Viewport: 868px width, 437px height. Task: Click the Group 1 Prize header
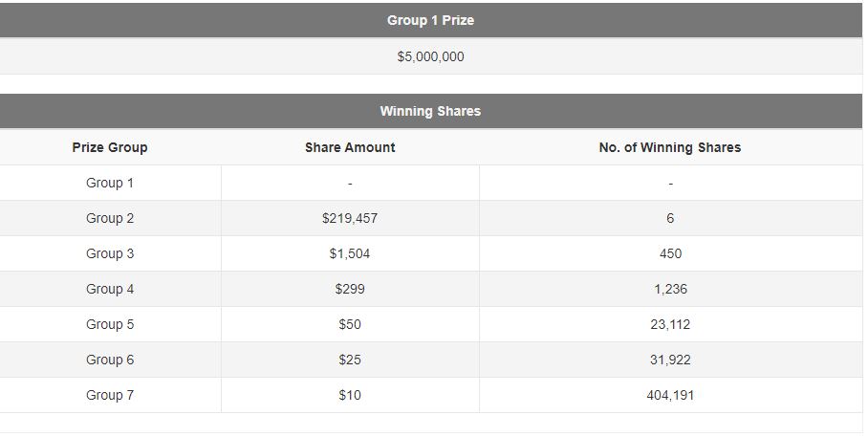point(431,20)
